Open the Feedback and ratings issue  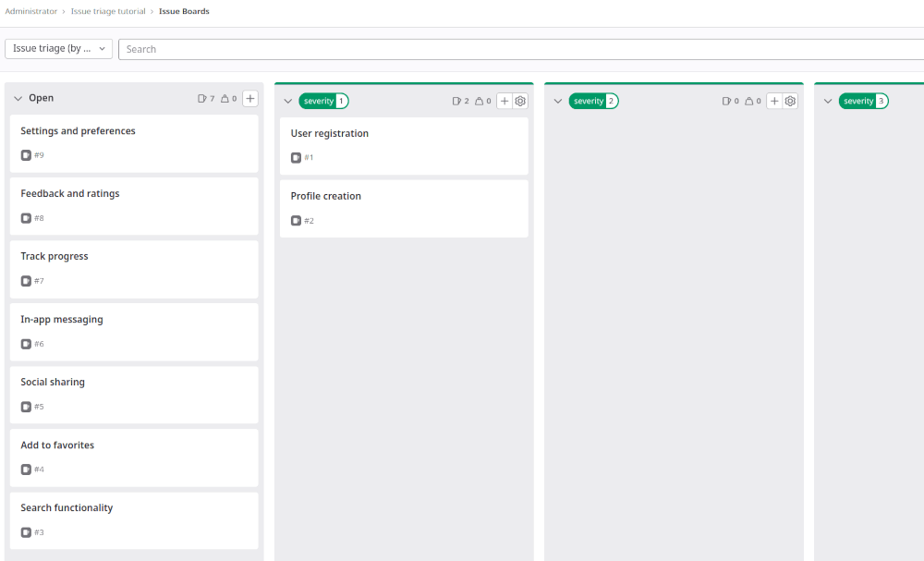(70, 193)
